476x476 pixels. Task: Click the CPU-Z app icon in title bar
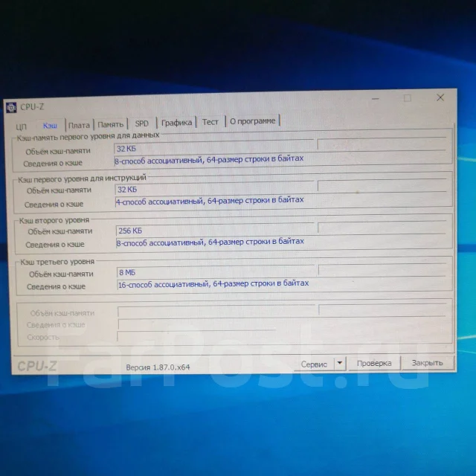[x=11, y=107]
